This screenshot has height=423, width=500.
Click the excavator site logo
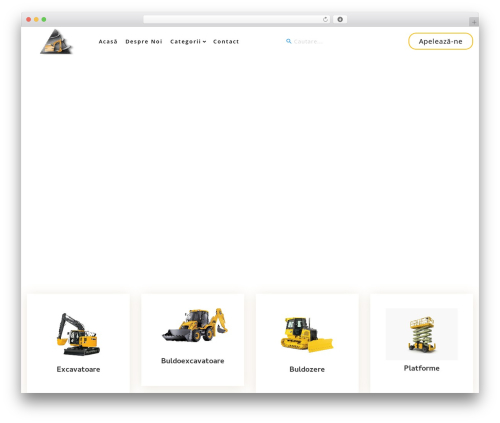56,42
